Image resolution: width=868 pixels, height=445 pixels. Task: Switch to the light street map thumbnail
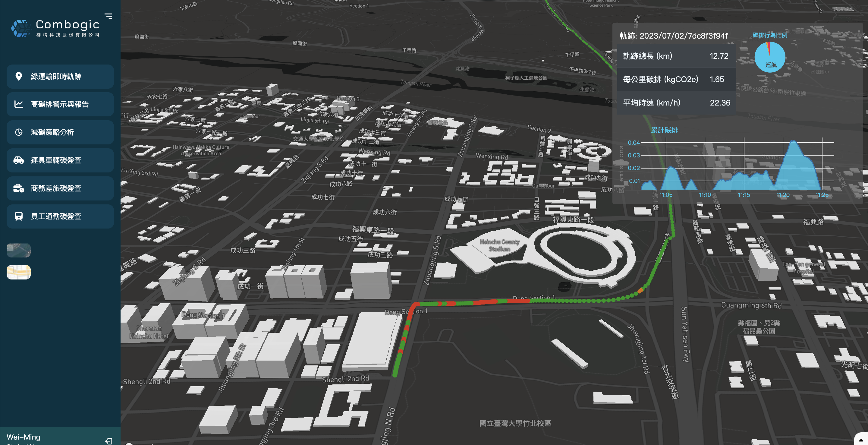click(19, 272)
